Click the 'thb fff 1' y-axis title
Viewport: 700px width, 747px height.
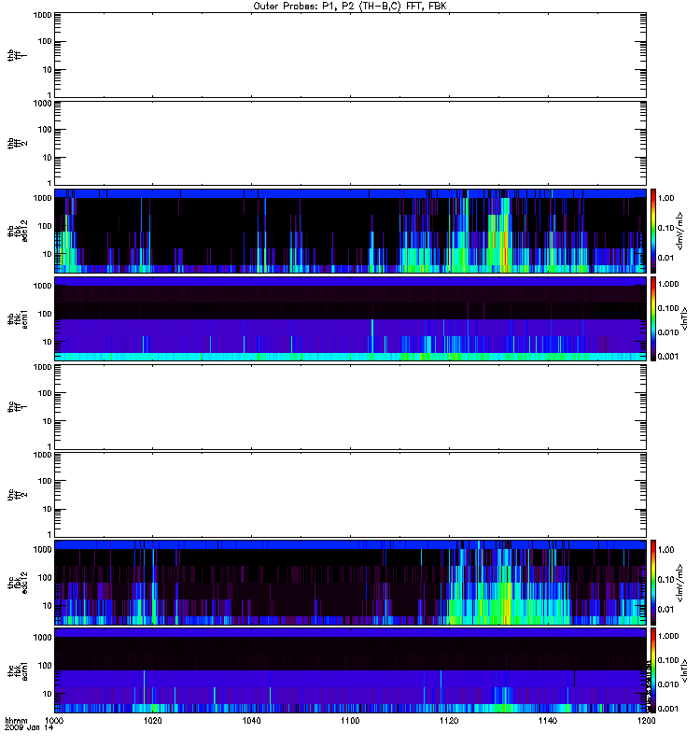click(17, 55)
